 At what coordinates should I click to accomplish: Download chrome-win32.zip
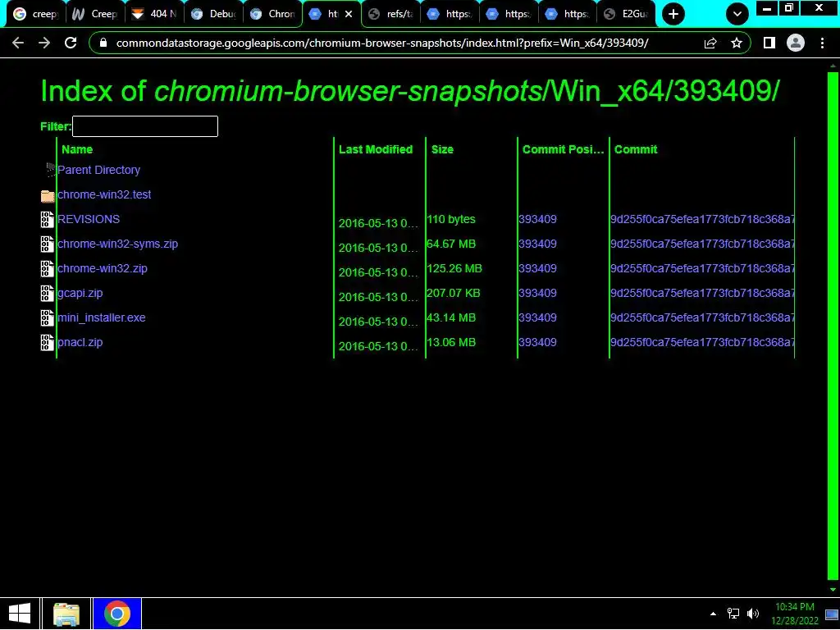pos(103,268)
